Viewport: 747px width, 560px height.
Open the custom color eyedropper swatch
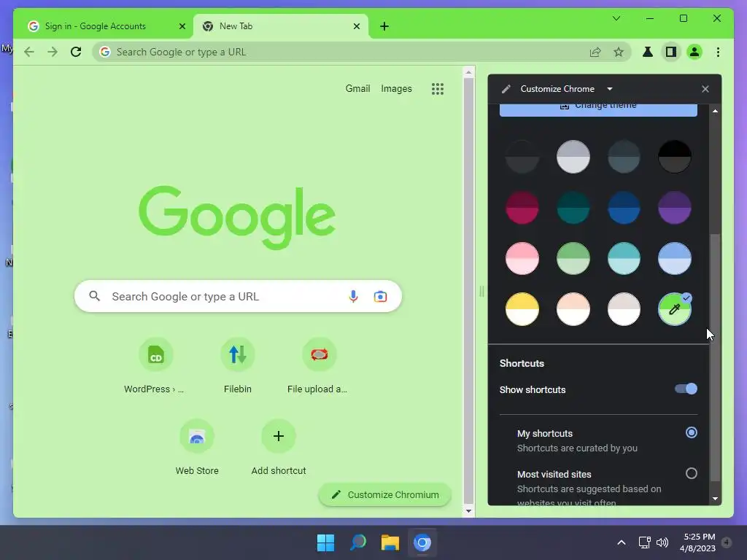coord(675,309)
